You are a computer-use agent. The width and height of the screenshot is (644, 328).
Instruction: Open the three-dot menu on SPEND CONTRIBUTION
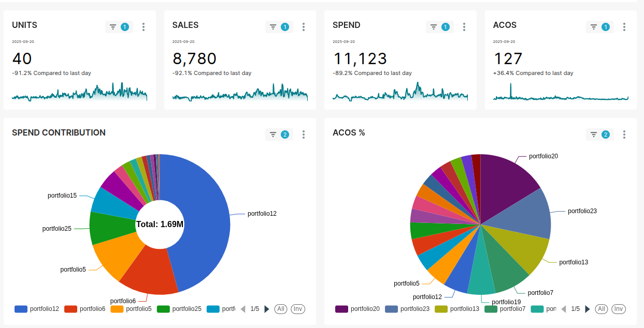click(x=304, y=134)
